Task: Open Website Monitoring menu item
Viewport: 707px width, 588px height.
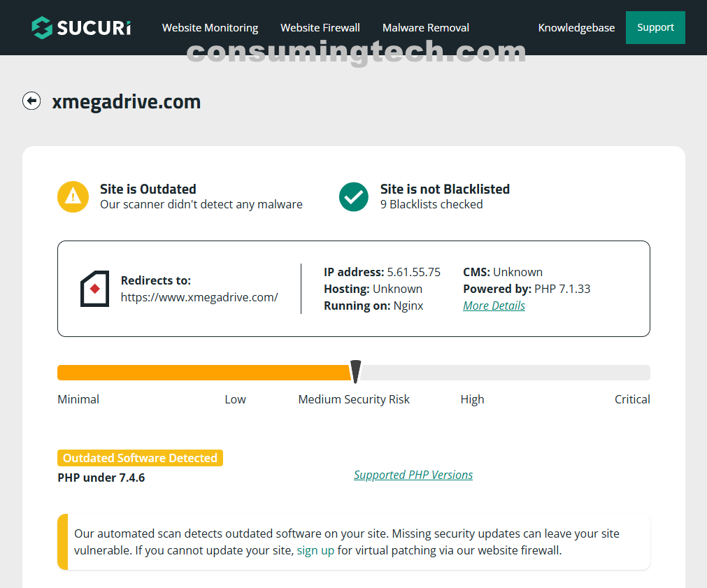Action: [x=210, y=28]
